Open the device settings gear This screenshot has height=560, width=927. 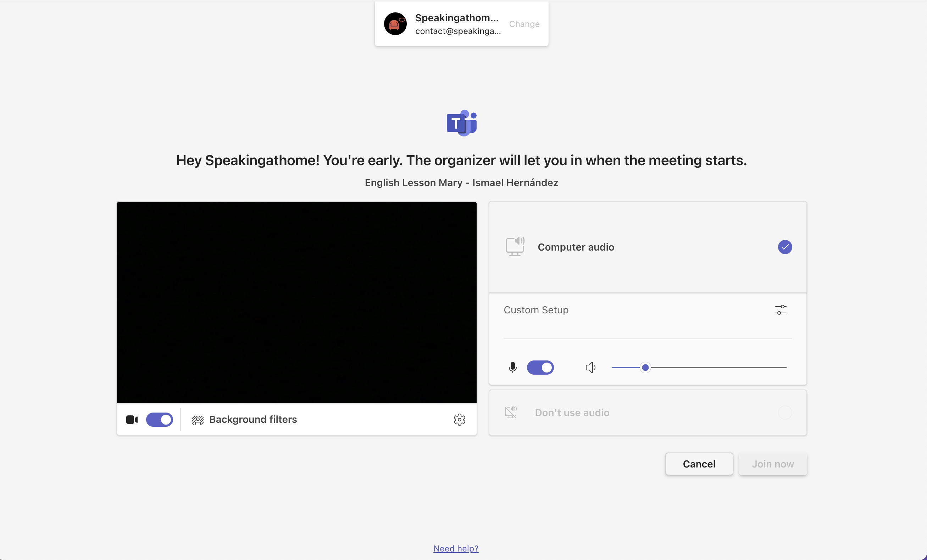click(459, 420)
